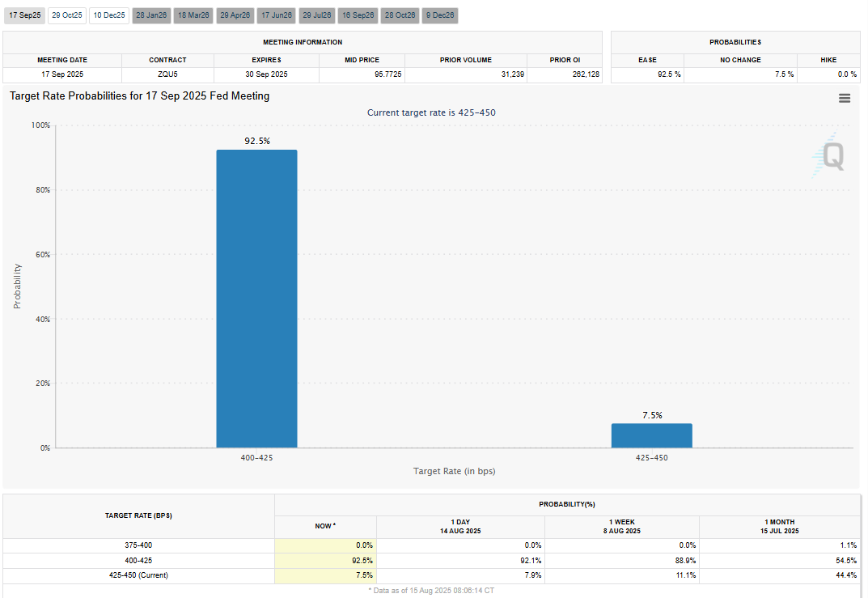Open the 29 Apr26 meeting tab

235,15
